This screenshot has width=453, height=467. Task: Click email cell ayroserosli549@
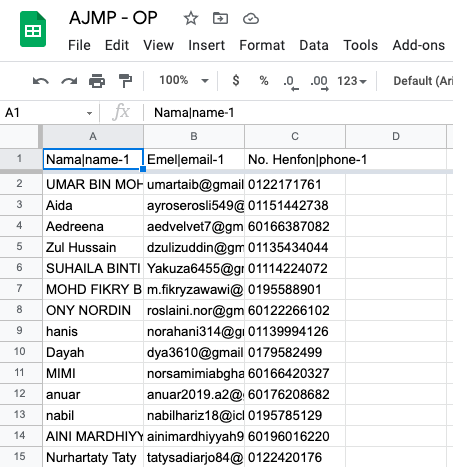[194, 205]
